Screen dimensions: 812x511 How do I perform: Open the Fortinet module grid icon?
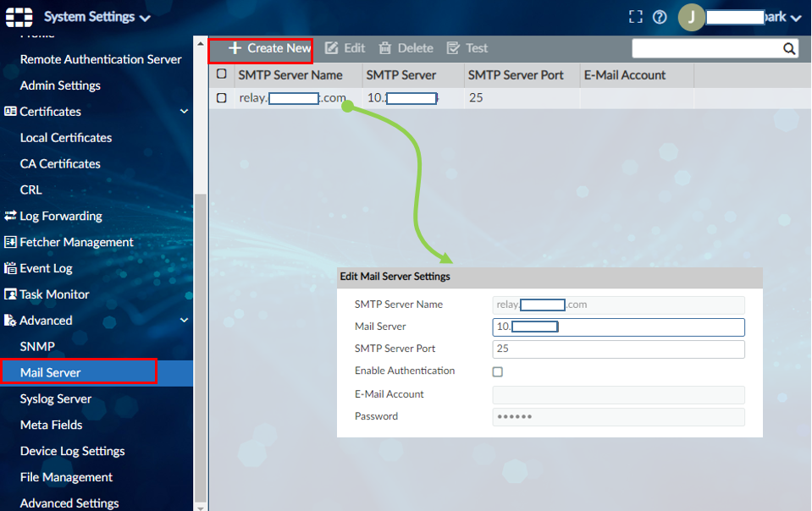coord(19,17)
